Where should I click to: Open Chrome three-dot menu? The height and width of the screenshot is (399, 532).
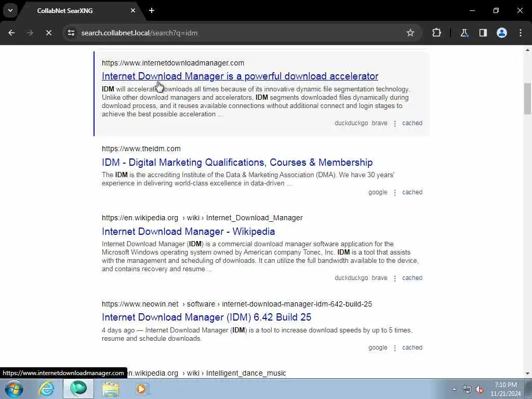521,33
